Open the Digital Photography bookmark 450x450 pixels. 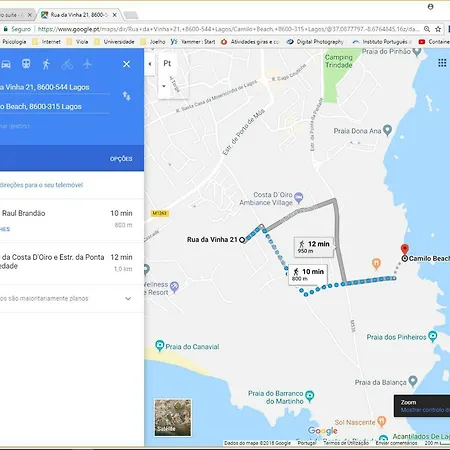coord(315,42)
